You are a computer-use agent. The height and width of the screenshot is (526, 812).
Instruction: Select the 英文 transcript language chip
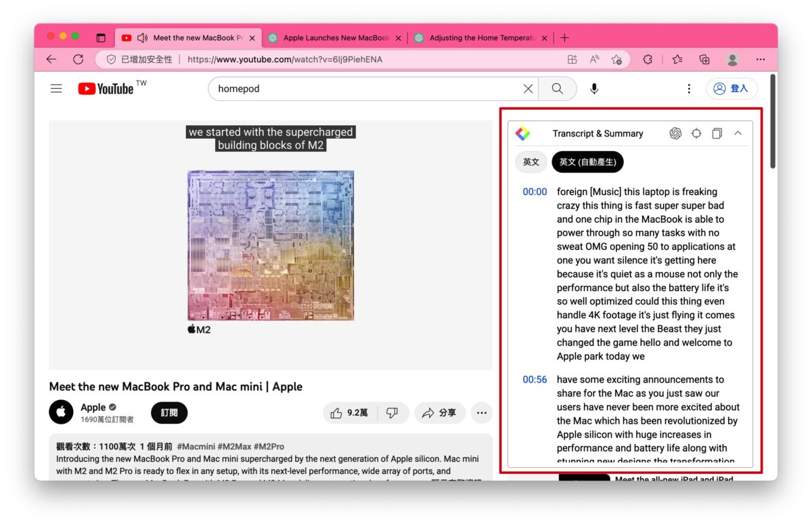pyautogui.click(x=531, y=162)
